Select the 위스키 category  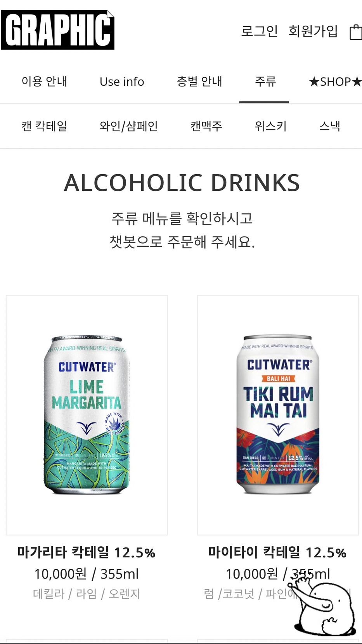pyautogui.click(x=270, y=126)
